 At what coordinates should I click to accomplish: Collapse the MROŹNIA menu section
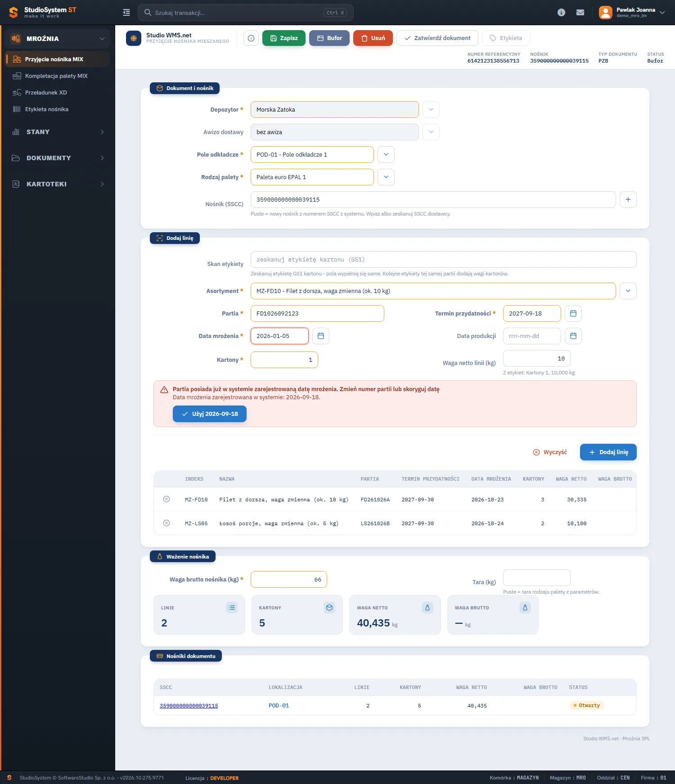pos(58,39)
